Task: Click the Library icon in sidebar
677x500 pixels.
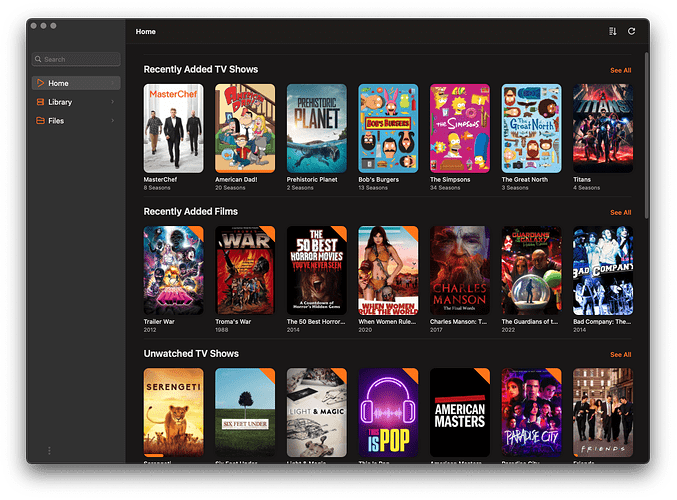Action: [40, 102]
